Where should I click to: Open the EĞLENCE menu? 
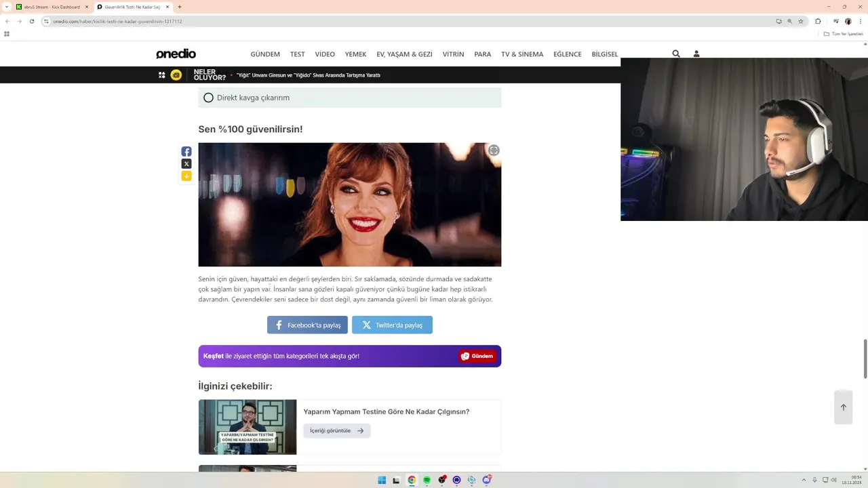(568, 54)
